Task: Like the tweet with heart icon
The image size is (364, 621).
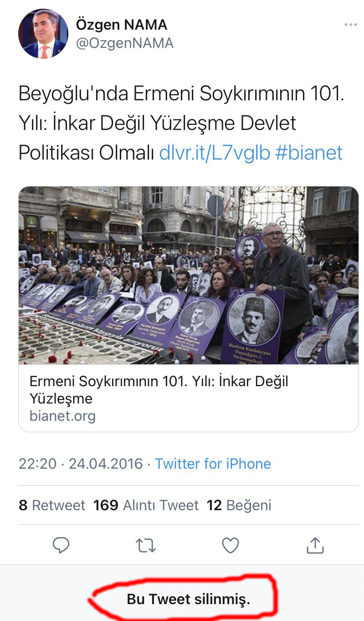Action: [x=231, y=545]
